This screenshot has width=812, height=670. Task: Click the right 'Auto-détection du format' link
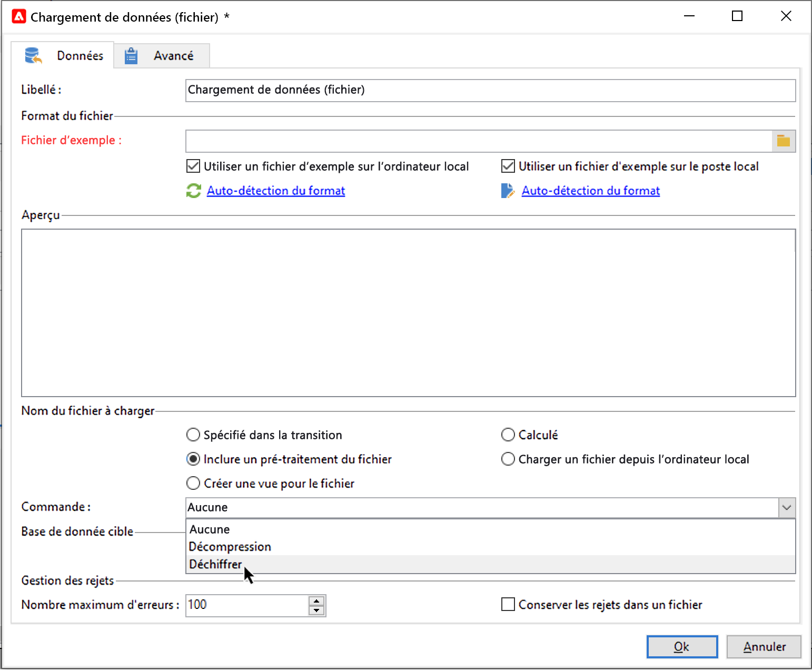coord(591,191)
